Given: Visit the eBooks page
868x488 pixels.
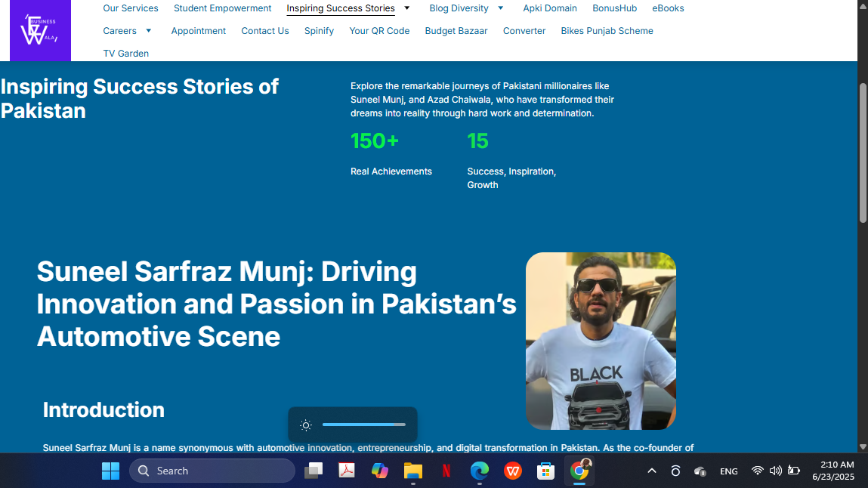Looking at the screenshot, I should pyautogui.click(x=668, y=8).
